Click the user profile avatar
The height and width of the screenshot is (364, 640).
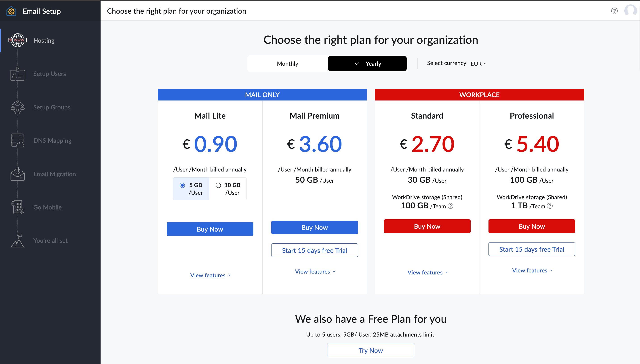[630, 10]
